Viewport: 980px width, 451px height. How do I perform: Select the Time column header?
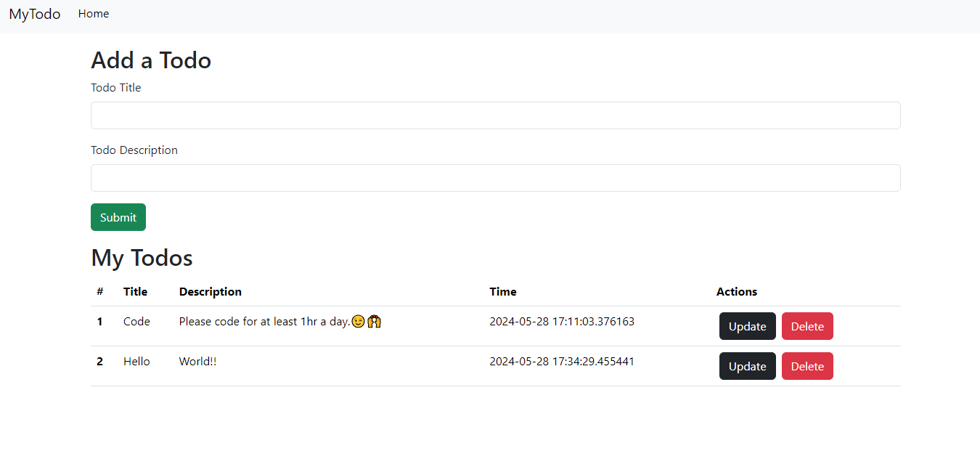[x=503, y=292]
